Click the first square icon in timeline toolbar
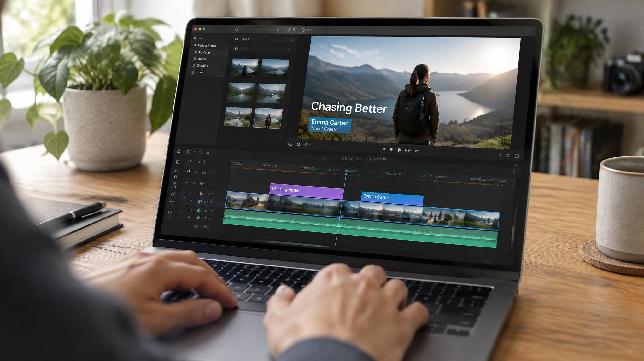The image size is (644, 361). coord(179,152)
